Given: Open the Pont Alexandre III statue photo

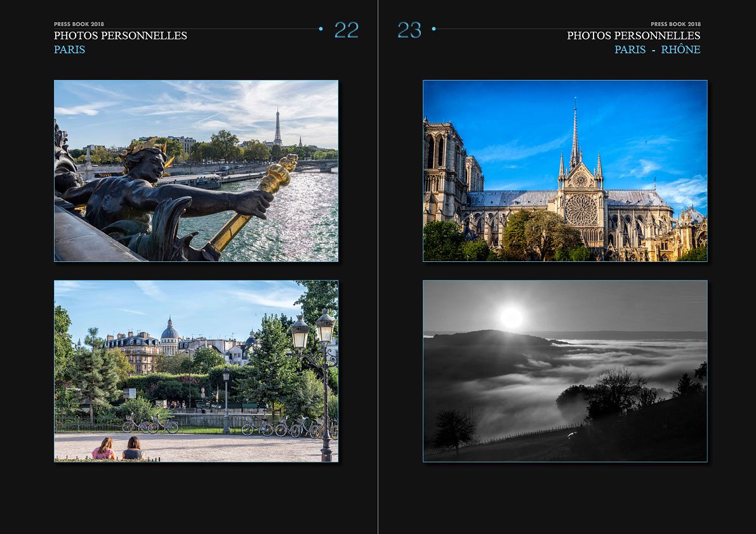Looking at the screenshot, I should (x=196, y=171).
